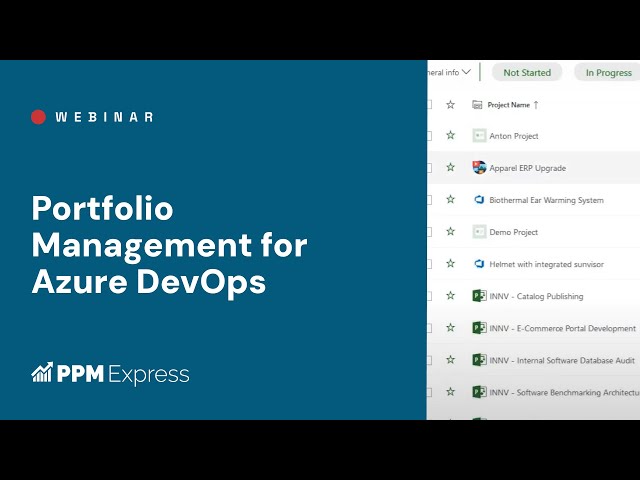The height and width of the screenshot is (480, 640).
Task: Star the INNV - E-Commerce Portal Development row
Action: (450, 327)
